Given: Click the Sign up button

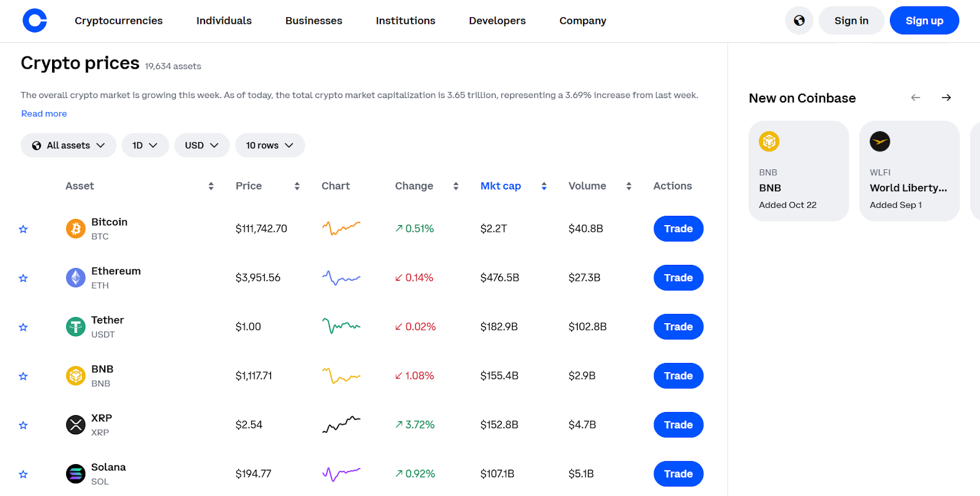Looking at the screenshot, I should [924, 20].
